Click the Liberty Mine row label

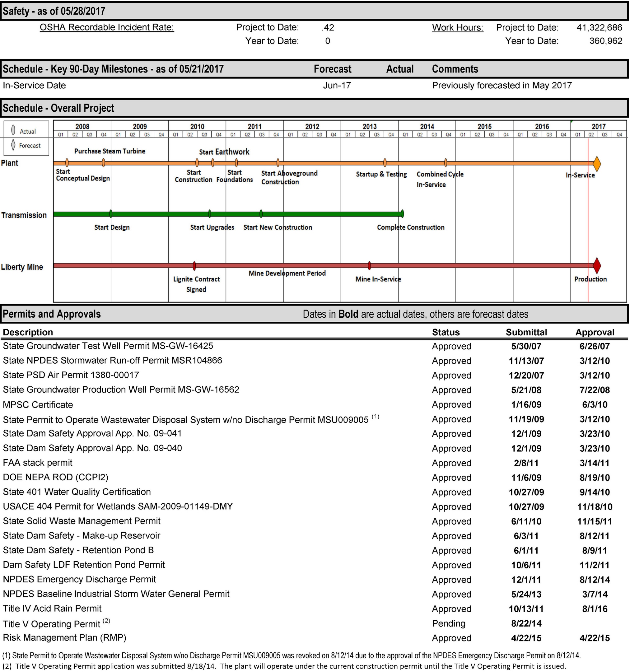click(22, 267)
